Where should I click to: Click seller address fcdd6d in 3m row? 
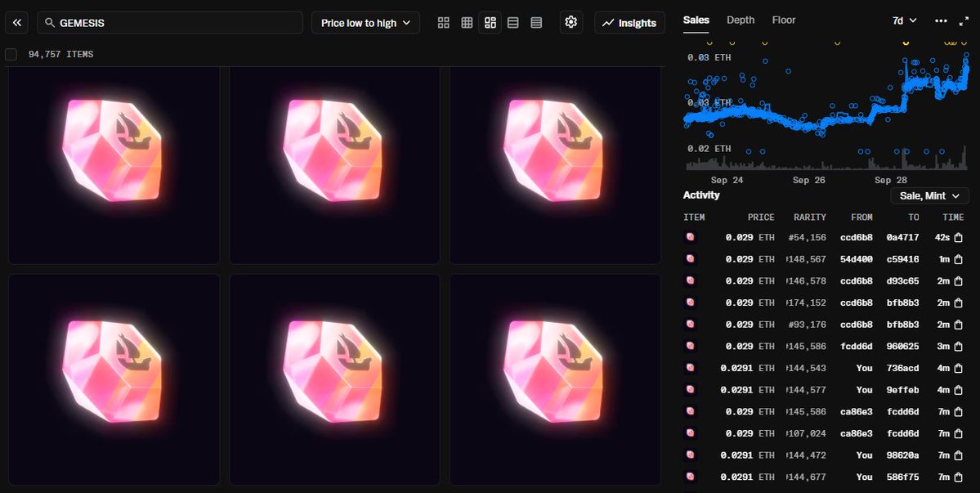click(x=857, y=346)
